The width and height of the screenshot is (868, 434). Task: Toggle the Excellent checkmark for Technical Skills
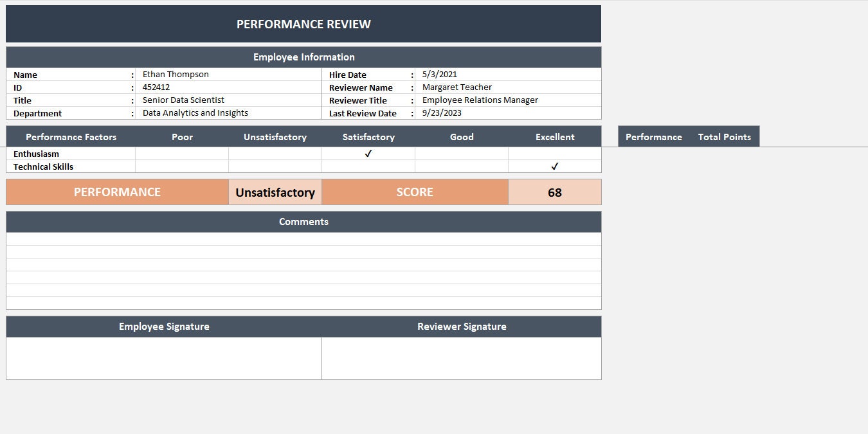(x=554, y=166)
